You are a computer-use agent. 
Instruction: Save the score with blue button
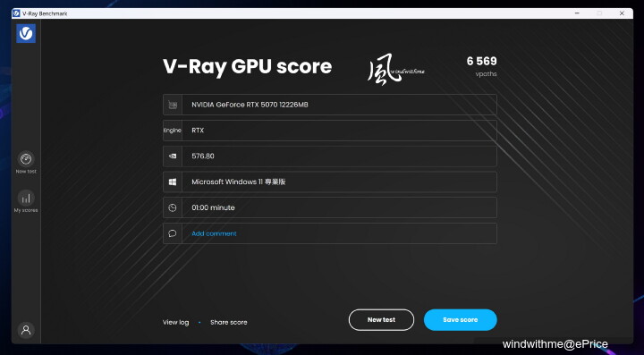pyautogui.click(x=460, y=320)
